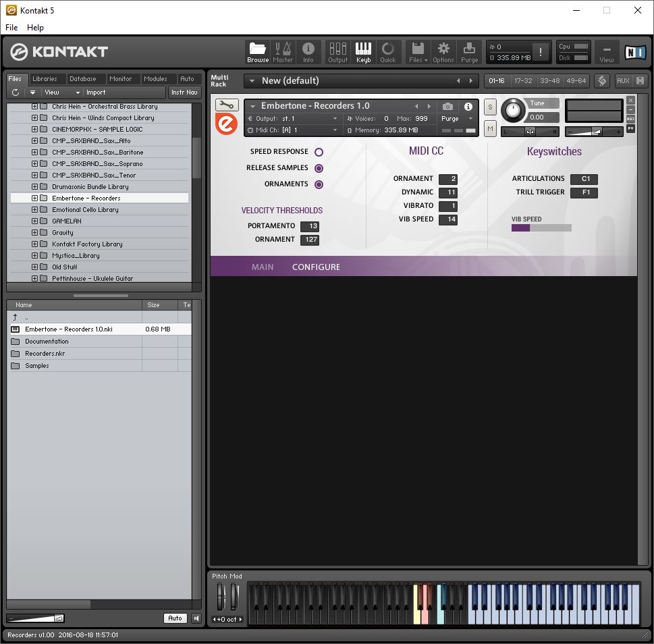This screenshot has height=644, width=654.
Task: Open instrument edit mode wrench icon
Action: click(x=227, y=105)
